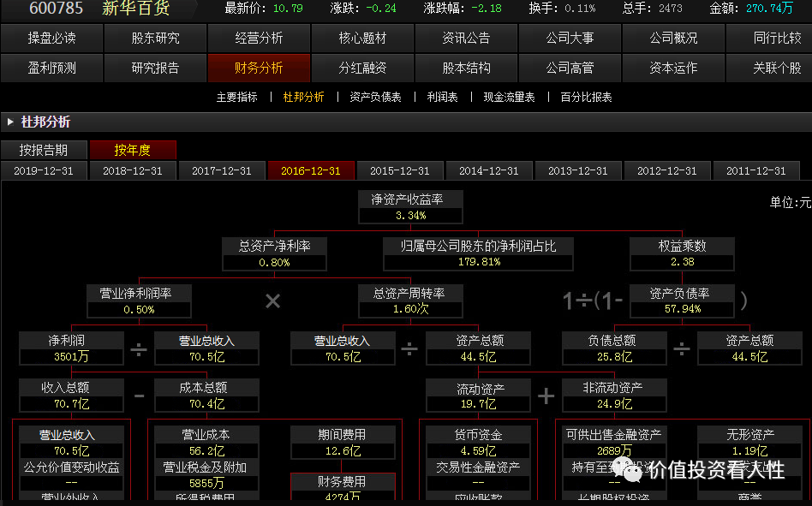The image size is (812, 506).
Task: Select the 2011-12-31 period tab
Action: pos(756,170)
